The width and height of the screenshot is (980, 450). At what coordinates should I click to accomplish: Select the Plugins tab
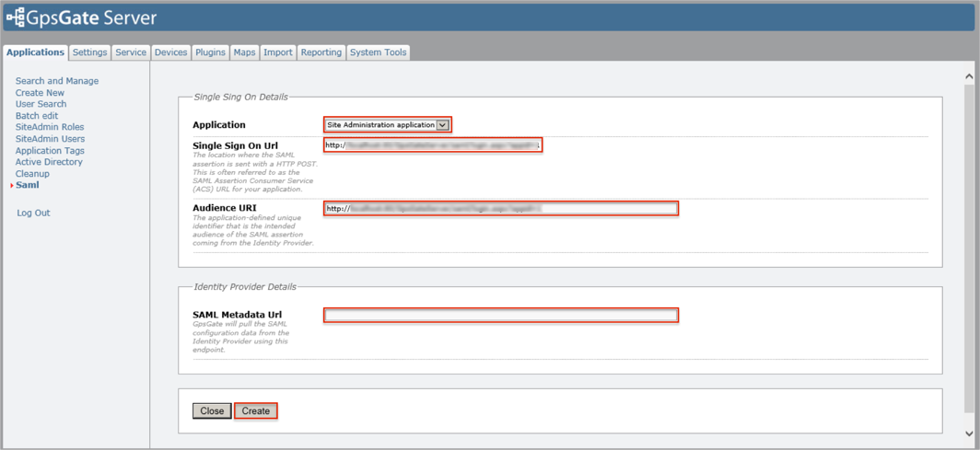pyautogui.click(x=210, y=52)
